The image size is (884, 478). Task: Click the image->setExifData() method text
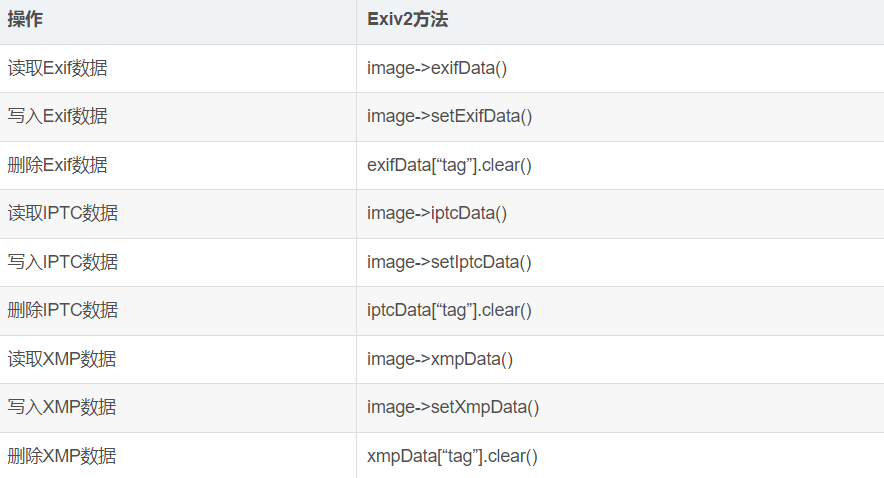coord(449,116)
